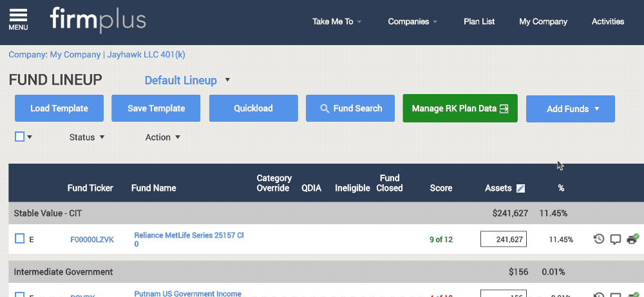Tick the select-all funds checkbox
This screenshot has width=644, height=297.
tap(19, 137)
